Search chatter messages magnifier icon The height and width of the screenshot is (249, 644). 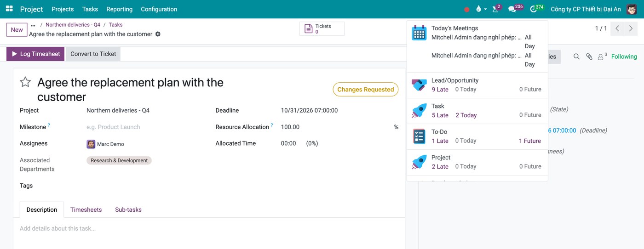click(576, 57)
